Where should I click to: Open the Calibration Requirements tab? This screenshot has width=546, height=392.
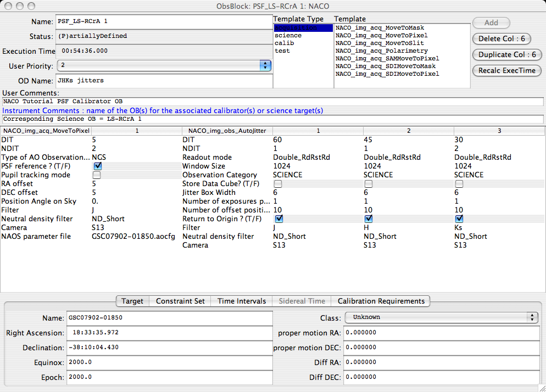[381, 301]
